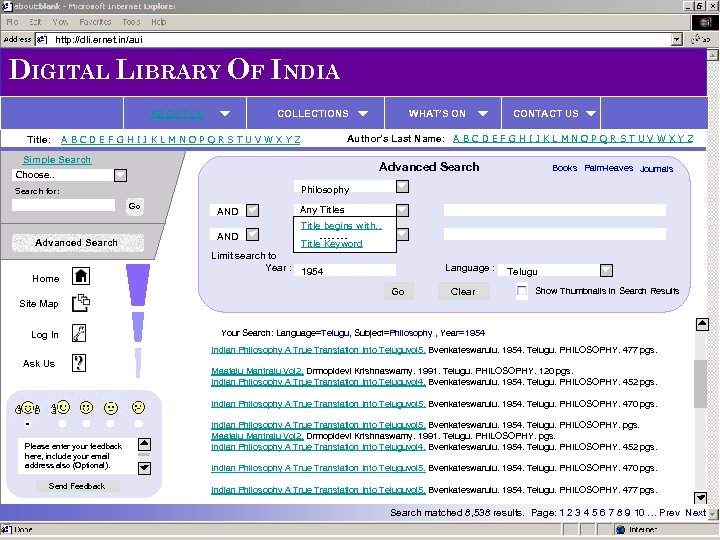Open the first AND operator dropdown
The height and width of the screenshot is (540, 720).
point(253,211)
